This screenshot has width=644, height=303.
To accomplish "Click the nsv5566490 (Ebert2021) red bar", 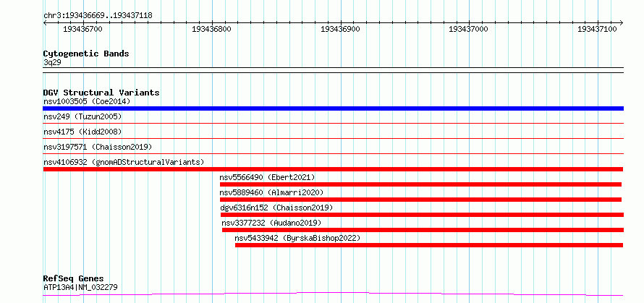I will click(420, 184).
